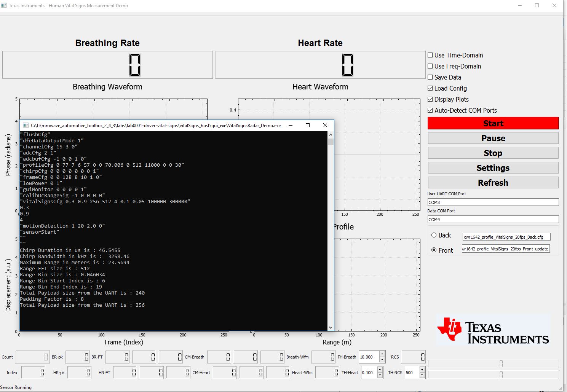Click the Back config file path field
The height and width of the screenshot is (392, 567).
pyautogui.click(x=506, y=237)
